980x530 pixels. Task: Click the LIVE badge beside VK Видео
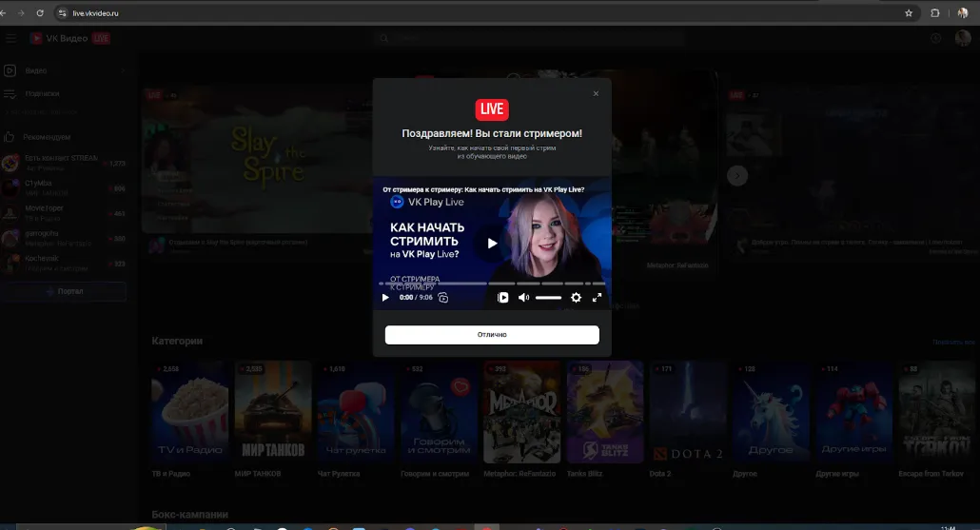pyautogui.click(x=101, y=38)
